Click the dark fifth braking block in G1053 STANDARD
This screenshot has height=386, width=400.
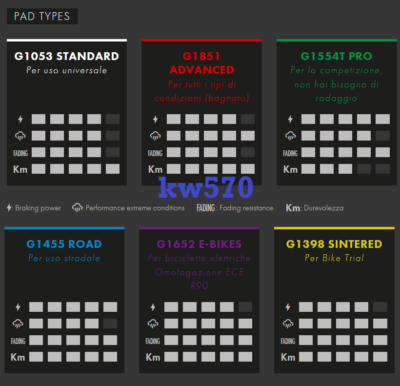(x=113, y=119)
